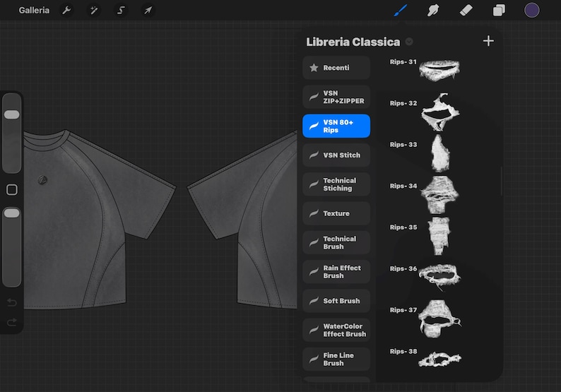
Task: Activate the Transform arrow tool
Action: (148, 11)
